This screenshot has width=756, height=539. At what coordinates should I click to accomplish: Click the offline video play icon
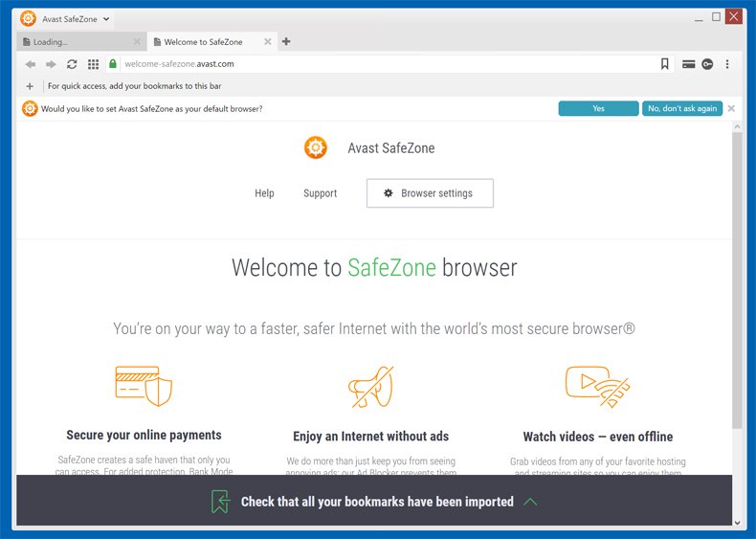click(x=598, y=387)
